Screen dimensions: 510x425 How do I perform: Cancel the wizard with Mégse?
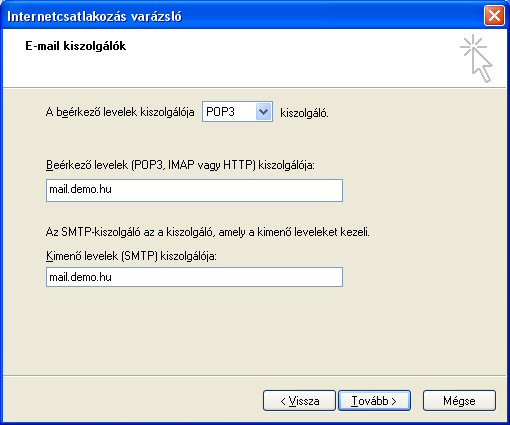click(459, 401)
